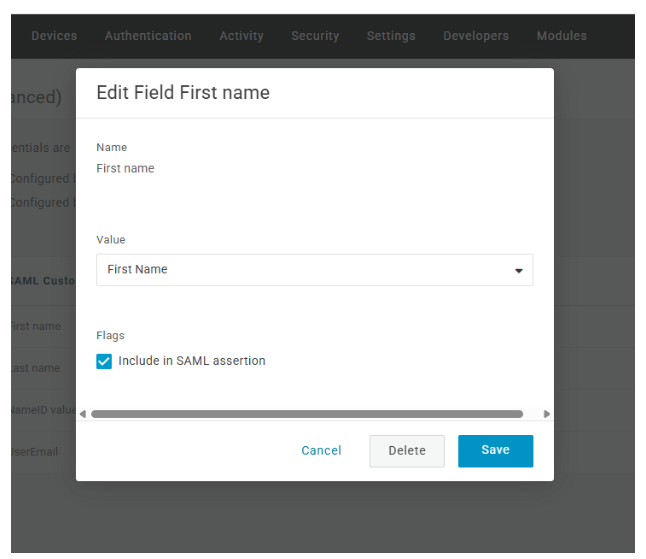This screenshot has height=559, width=646.
Task: Cancel editing the First name field
Action: tap(321, 451)
